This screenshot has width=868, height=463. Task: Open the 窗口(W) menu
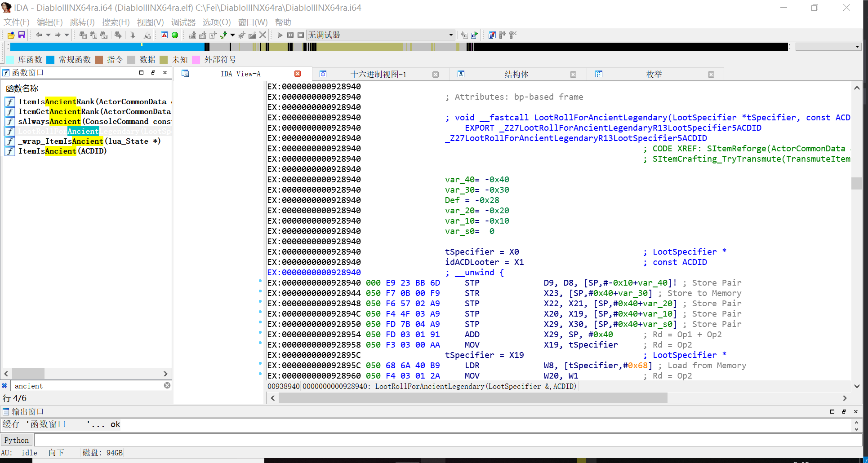(x=253, y=22)
